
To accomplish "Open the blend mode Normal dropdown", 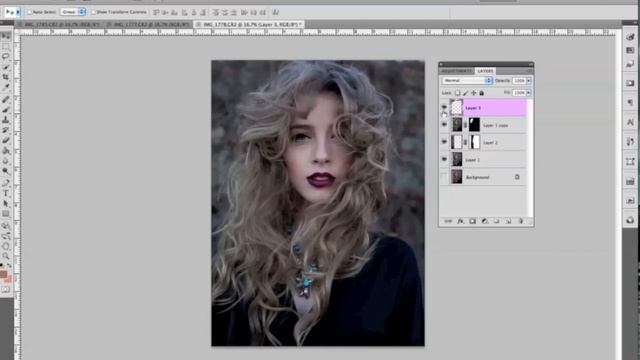I will 467,81.
